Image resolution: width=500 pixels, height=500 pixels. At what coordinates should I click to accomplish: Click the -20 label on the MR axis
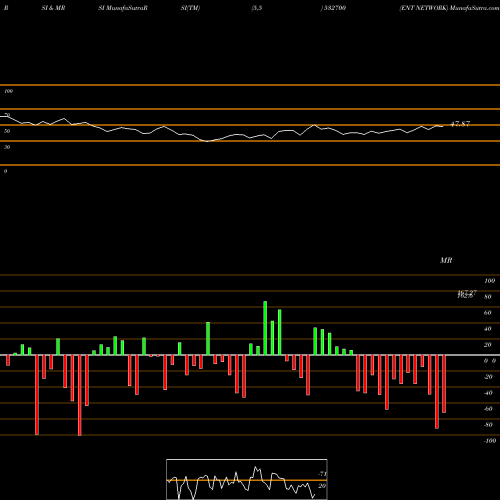point(488,377)
